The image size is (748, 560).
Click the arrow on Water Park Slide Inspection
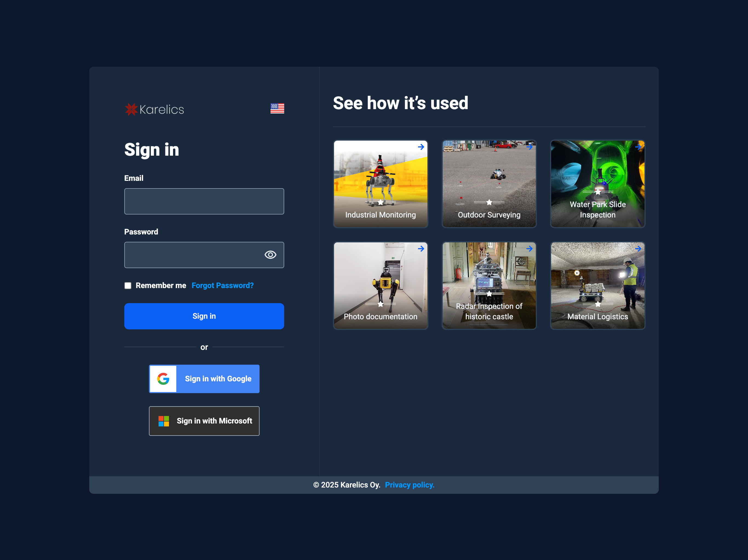pyautogui.click(x=638, y=147)
